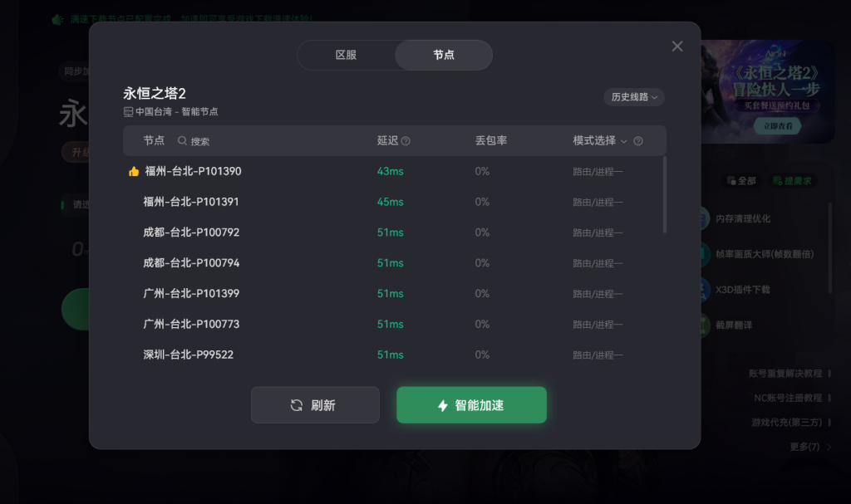
Task: Click the delay help question-mark icon
Action: pyautogui.click(x=406, y=141)
